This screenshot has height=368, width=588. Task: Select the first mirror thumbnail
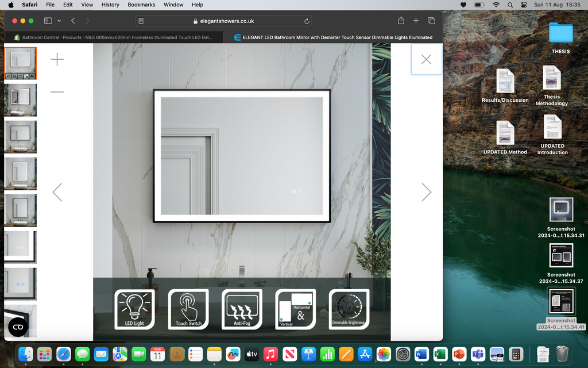[x=20, y=63]
